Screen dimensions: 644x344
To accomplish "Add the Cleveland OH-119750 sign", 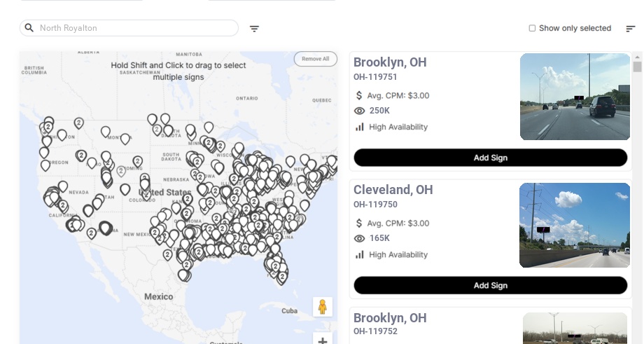I will (x=490, y=285).
